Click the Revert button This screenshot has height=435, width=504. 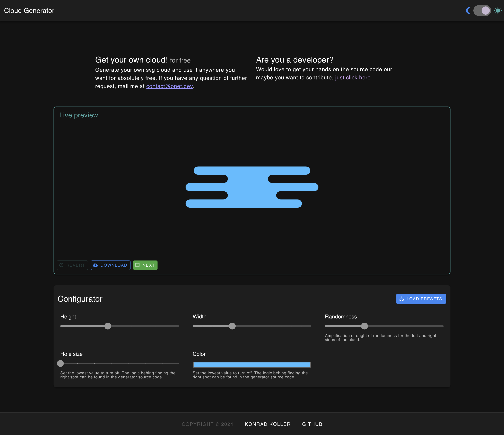[x=72, y=265]
